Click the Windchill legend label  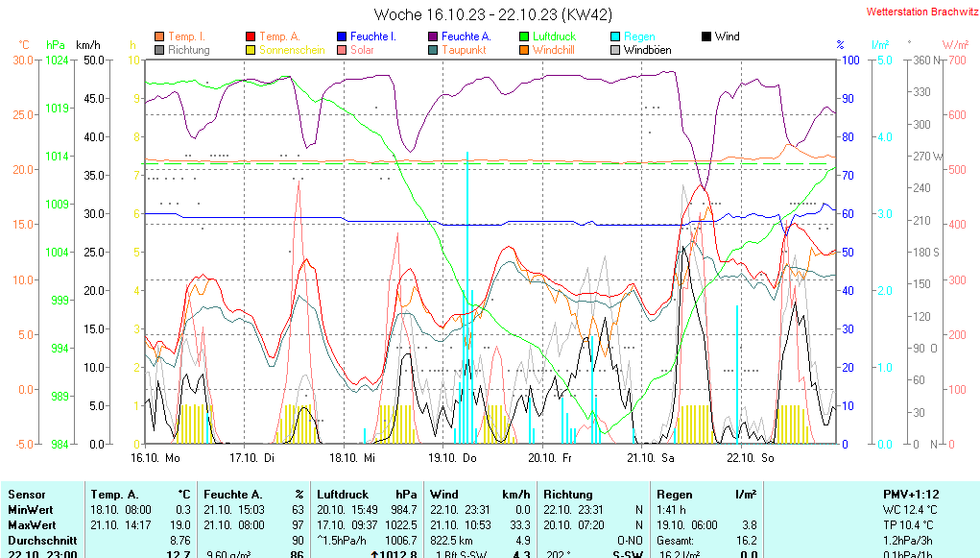tap(553, 50)
